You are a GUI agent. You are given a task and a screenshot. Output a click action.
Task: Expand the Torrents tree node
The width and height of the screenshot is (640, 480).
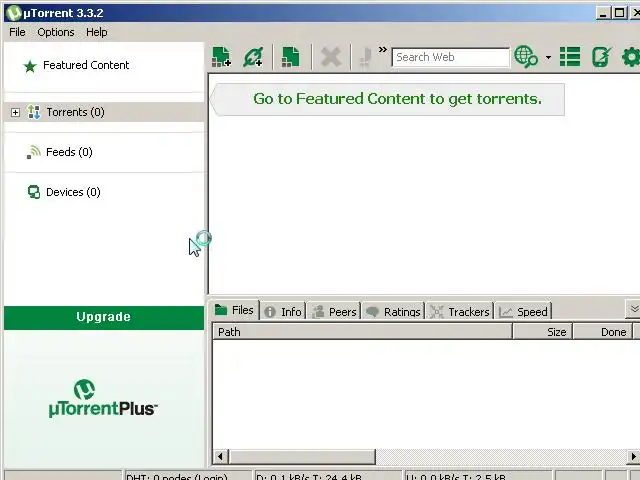tap(15, 112)
